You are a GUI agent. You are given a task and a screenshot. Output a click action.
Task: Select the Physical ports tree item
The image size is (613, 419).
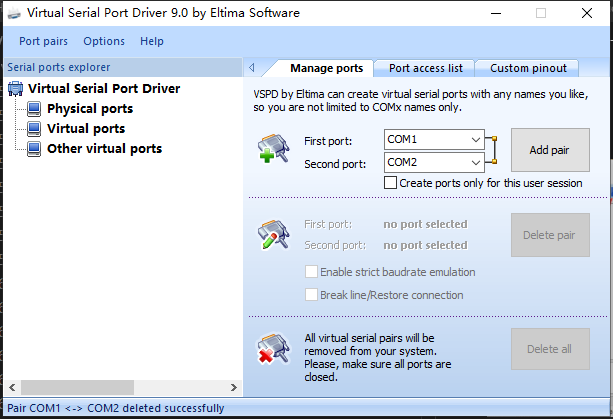point(90,109)
